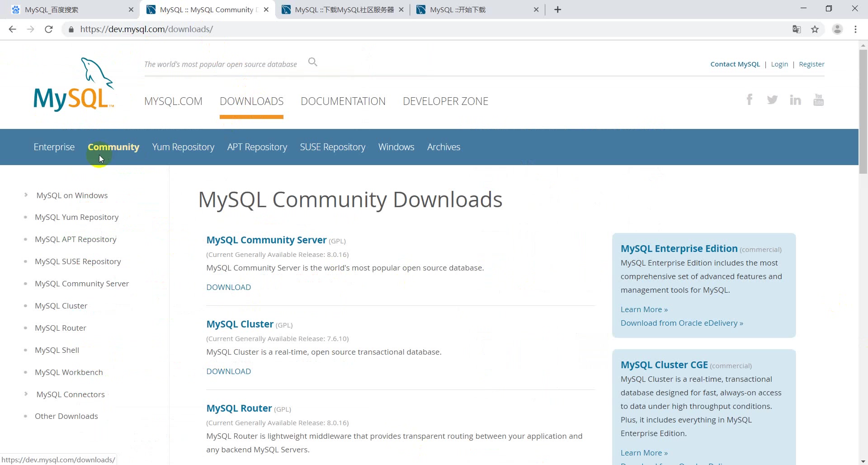The image size is (868, 465).
Task: Open the Chrome three-dot menu
Action: coord(855,29)
